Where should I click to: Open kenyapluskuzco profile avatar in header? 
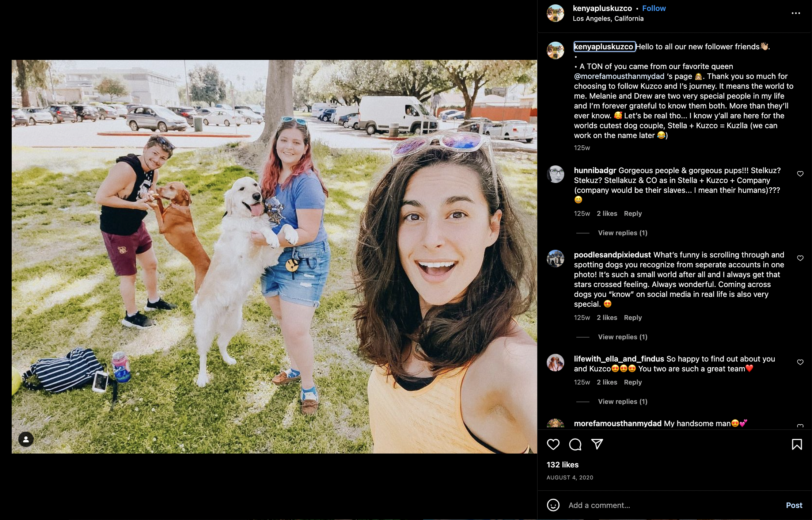click(x=555, y=13)
